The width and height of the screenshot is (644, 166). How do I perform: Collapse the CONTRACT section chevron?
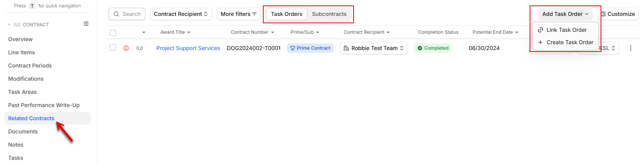9,24
